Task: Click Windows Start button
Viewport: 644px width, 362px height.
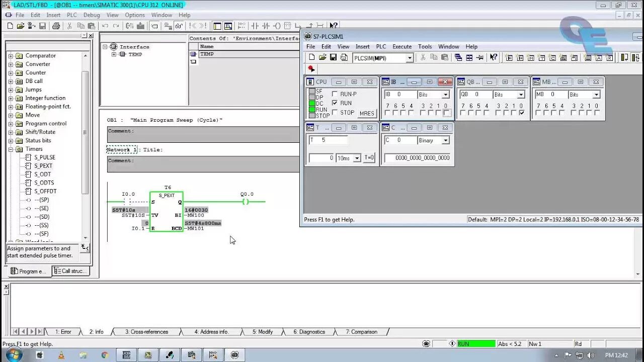Action: [x=14, y=355]
